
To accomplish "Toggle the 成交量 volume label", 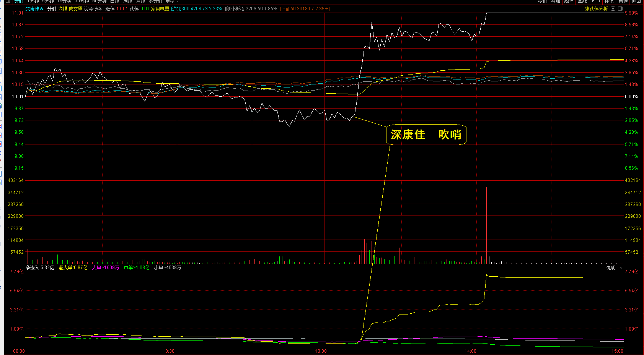I will [76, 9].
